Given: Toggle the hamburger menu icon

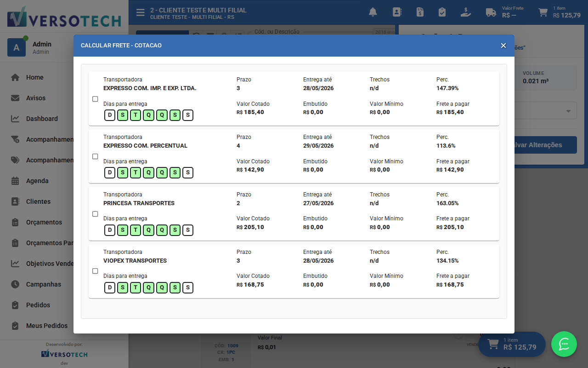Looking at the screenshot, I should (141, 12).
